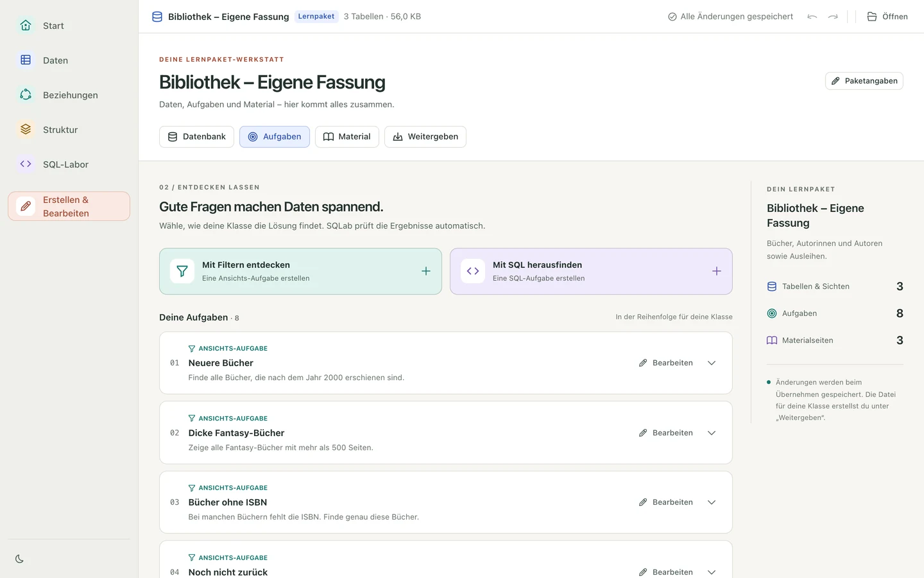
Task: Switch to the Datenbank tab
Action: point(196,137)
